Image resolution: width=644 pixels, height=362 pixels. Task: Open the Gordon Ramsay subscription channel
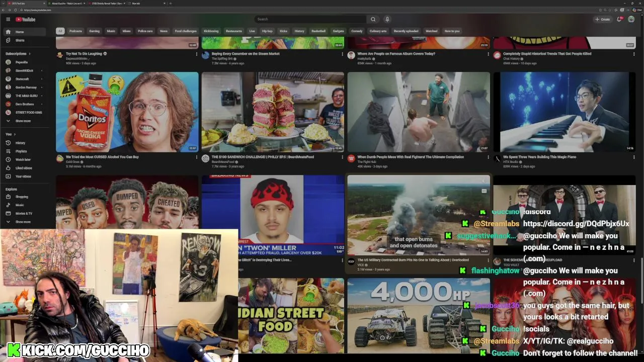pyautogui.click(x=24, y=87)
